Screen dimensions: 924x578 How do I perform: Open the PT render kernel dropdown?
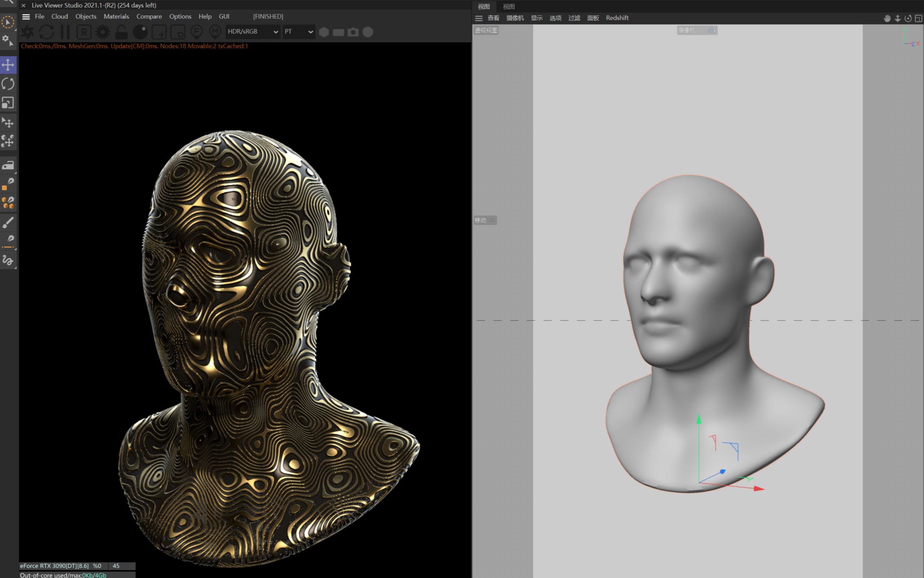299,32
